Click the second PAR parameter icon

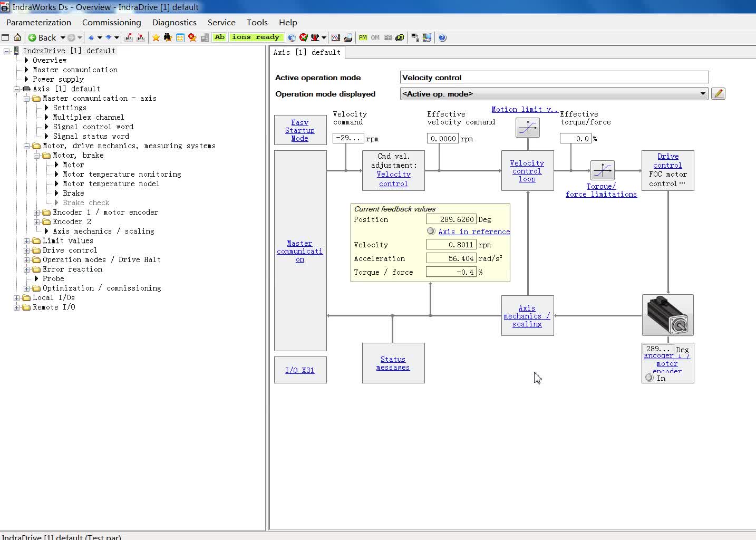141,37
